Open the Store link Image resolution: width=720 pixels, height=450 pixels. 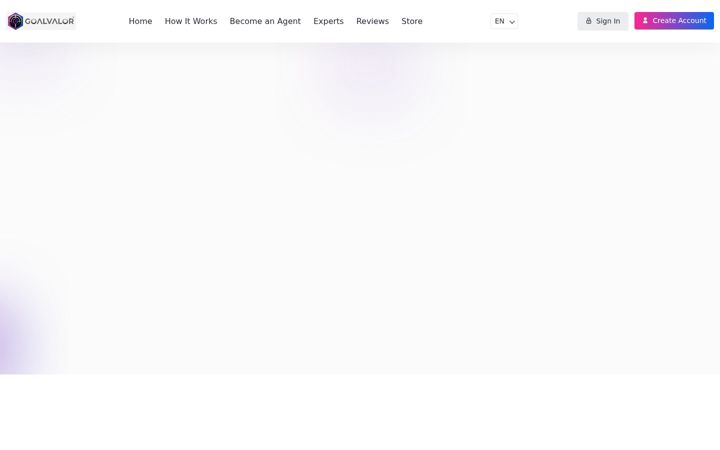click(x=412, y=21)
